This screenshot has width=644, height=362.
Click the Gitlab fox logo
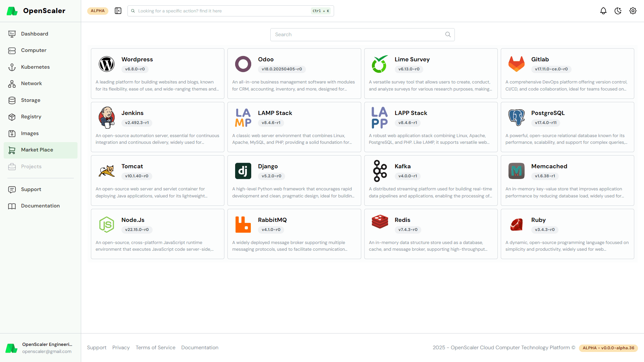click(x=517, y=64)
